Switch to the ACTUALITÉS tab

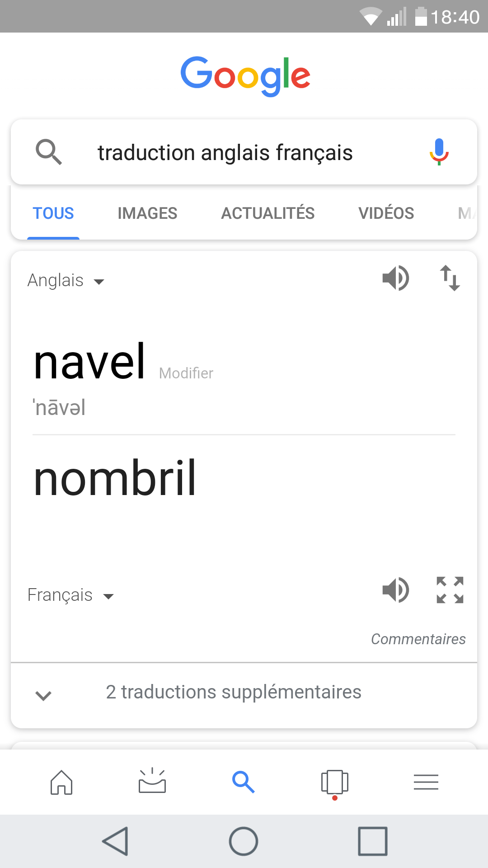coord(268,213)
